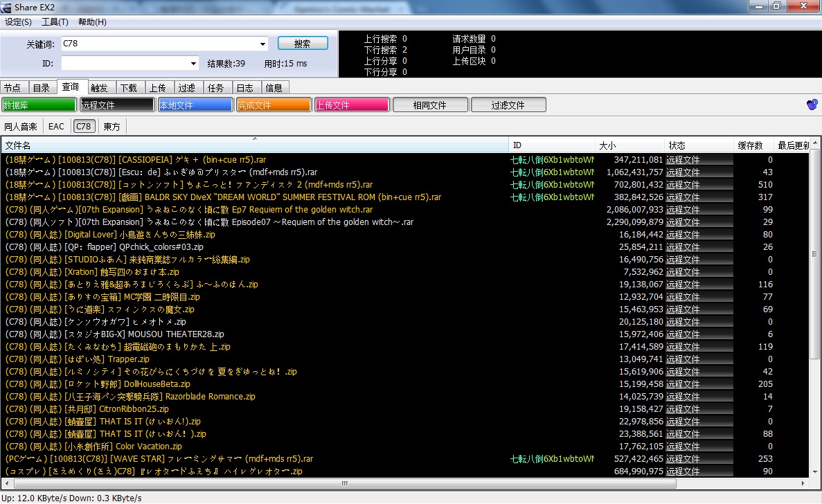
Task: Select the DollHouseBeta.zip file row
Action: (404, 384)
